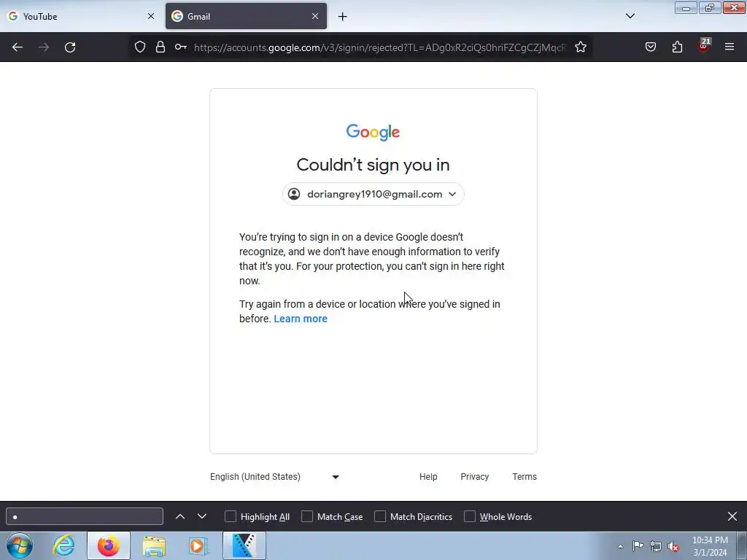Toggle the Match Diacritics checkbox
This screenshot has width=747, height=560.
click(x=380, y=517)
